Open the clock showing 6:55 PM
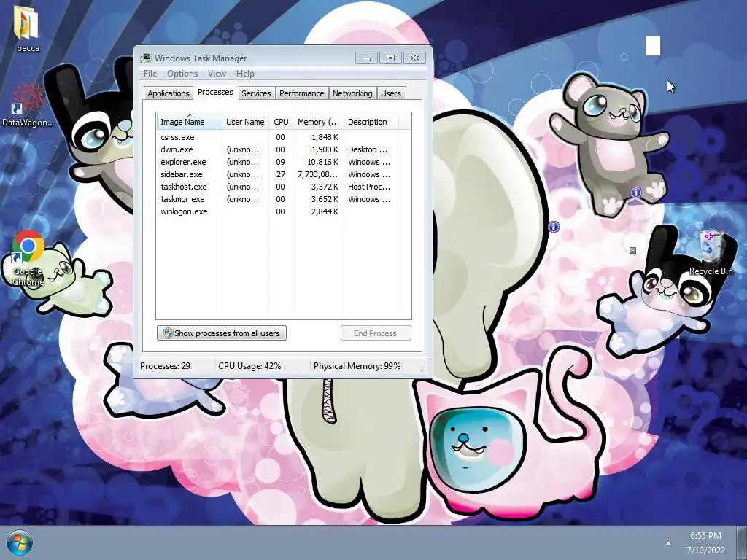 (x=705, y=542)
